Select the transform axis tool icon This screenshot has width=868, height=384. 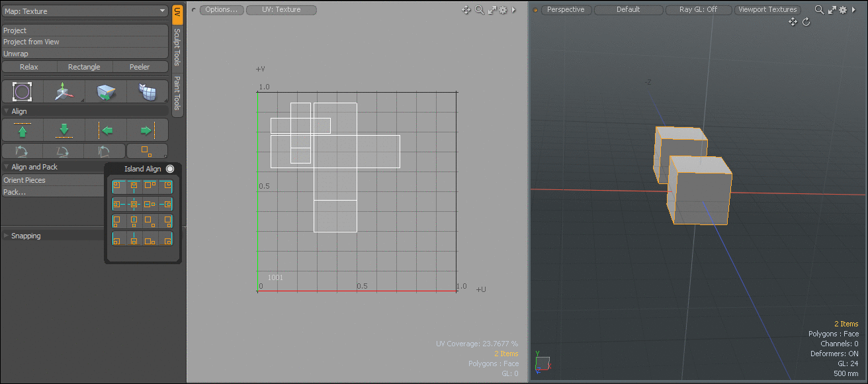[x=64, y=92]
